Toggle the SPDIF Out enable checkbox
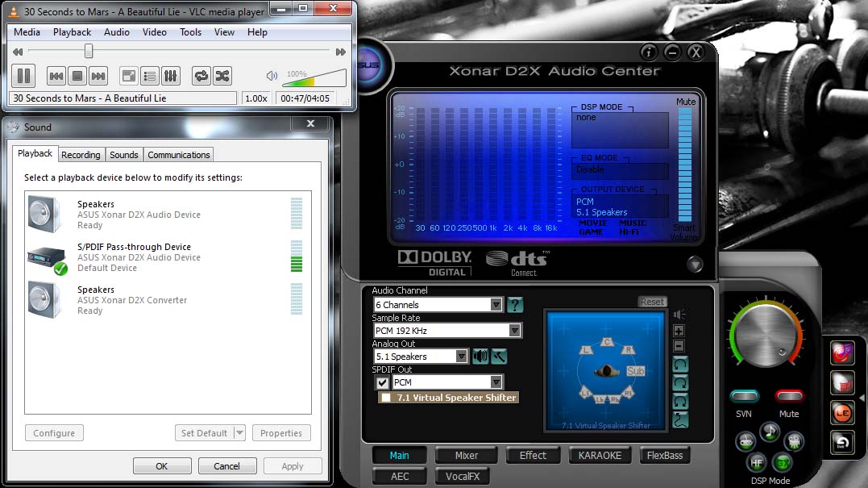868x488 pixels. click(382, 382)
